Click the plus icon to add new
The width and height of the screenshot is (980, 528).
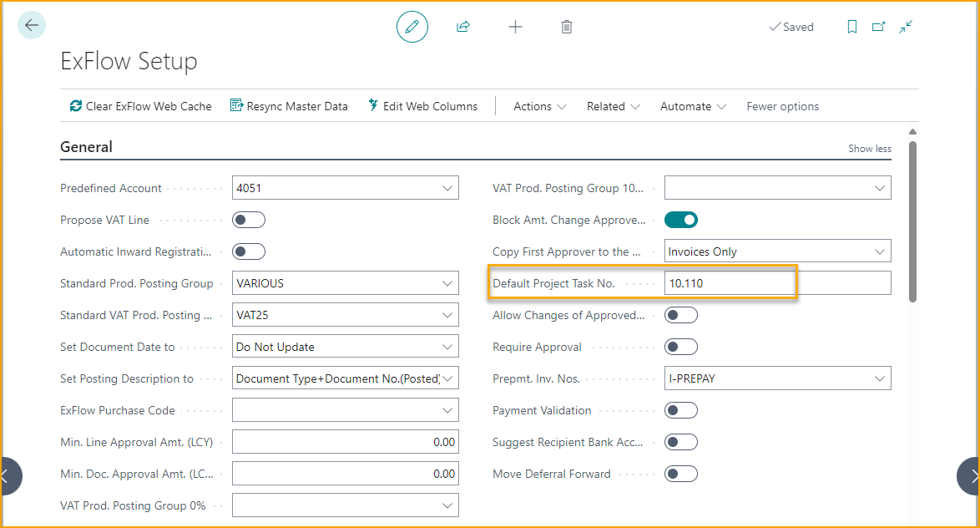tap(515, 27)
